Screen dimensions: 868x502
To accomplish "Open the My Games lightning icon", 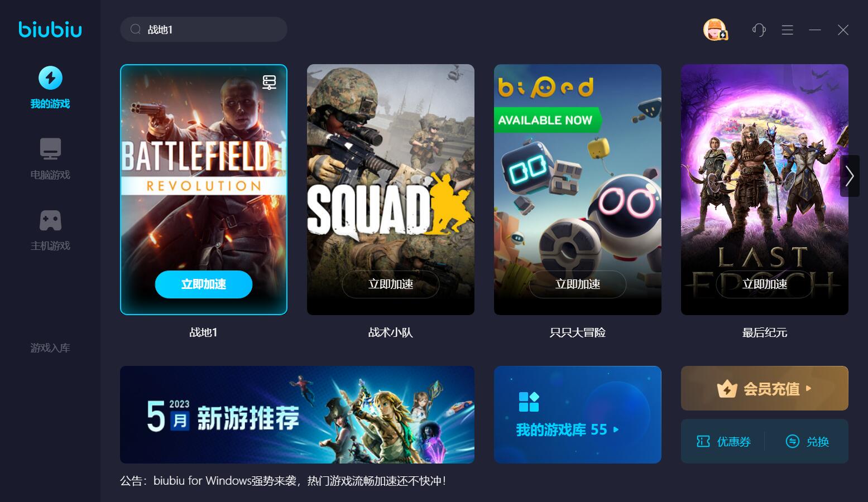I will [x=50, y=78].
